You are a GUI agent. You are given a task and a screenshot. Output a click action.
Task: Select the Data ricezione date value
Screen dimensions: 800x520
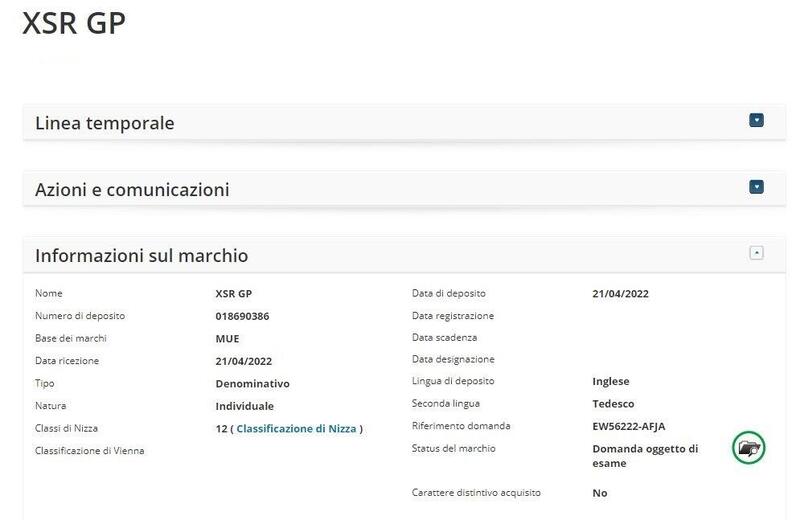coord(244,361)
